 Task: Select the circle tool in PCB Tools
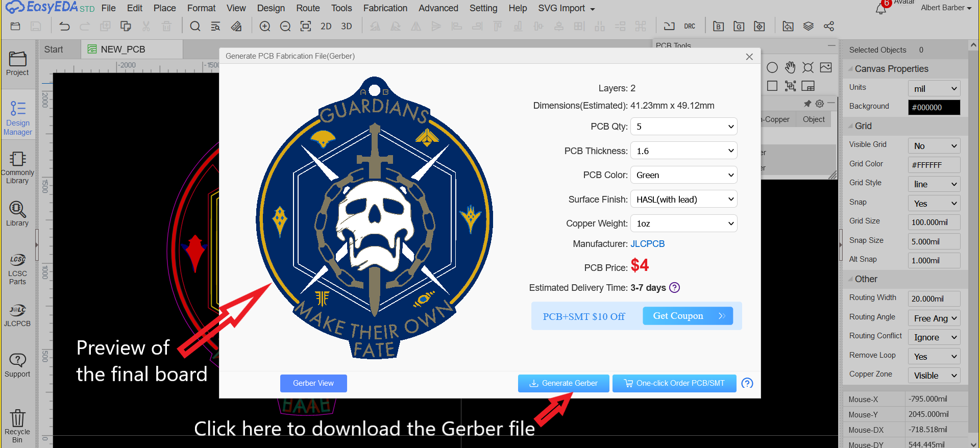[x=772, y=67]
